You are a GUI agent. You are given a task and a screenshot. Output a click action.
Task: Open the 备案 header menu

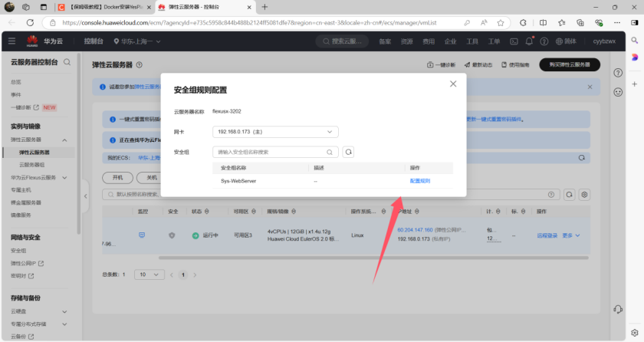coord(385,41)
